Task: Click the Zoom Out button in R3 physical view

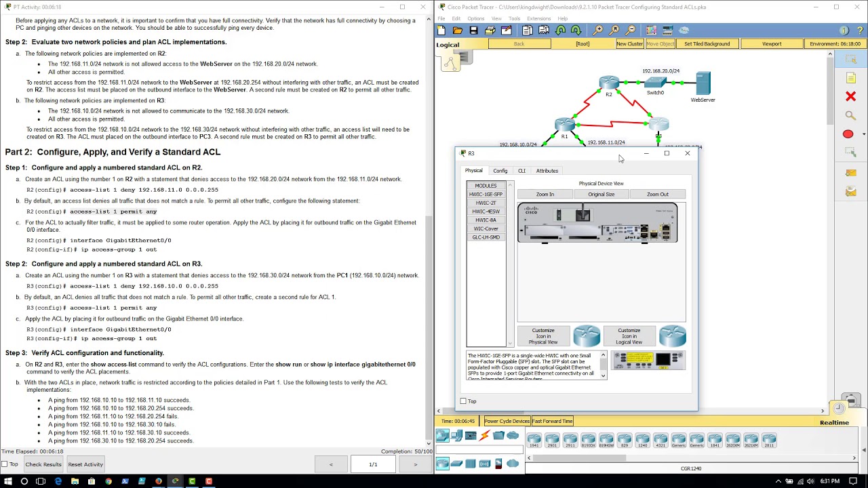Action: tap(657, 195)
